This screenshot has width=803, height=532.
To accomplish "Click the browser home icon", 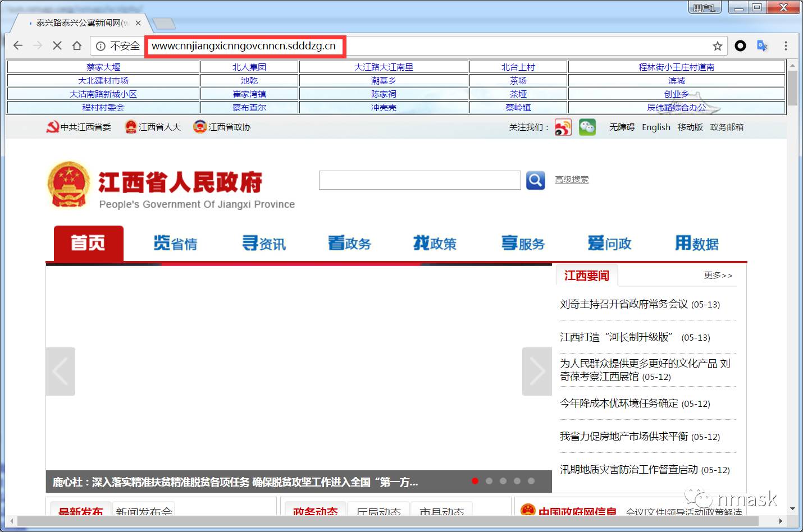I will (76, 45).
